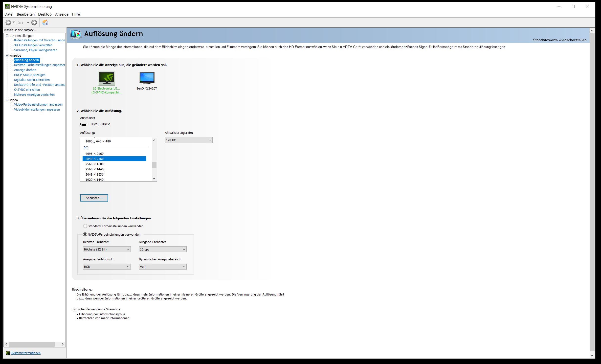Click the Auflösung ändern header icon
Screen dimensions: 601x364
pos(76,34)
